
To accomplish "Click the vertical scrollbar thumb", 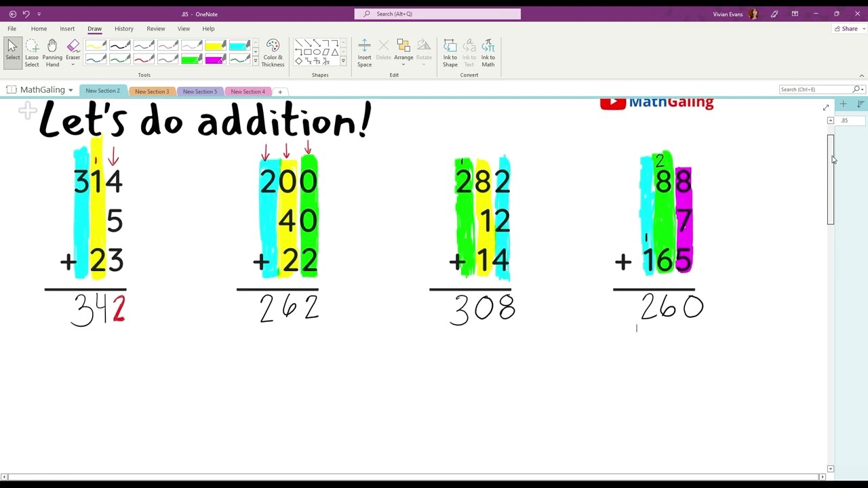I will (x=831, y=180).
